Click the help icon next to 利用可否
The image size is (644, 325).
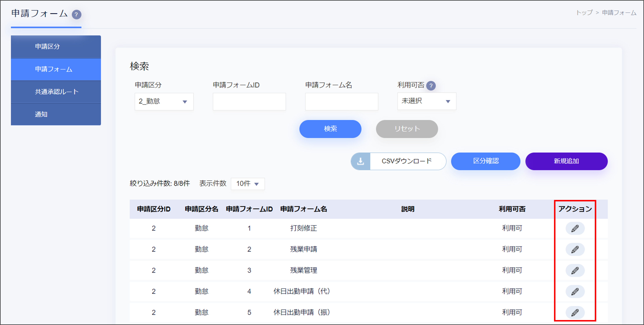(x=431, y=86)
